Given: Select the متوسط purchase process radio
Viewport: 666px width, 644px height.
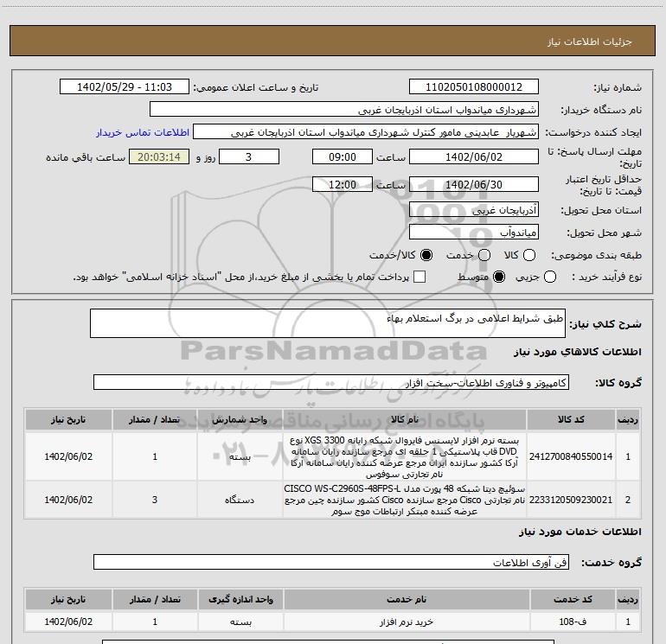Looking at the screenshot, I should [498, 277].
